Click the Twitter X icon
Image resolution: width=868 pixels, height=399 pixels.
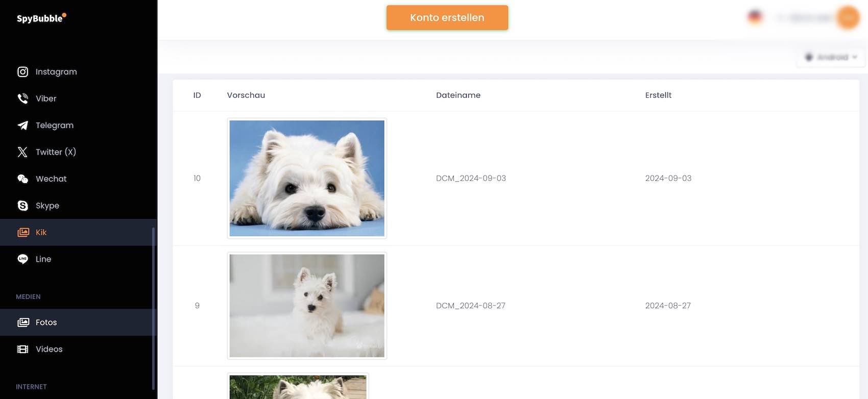point(23,152)
